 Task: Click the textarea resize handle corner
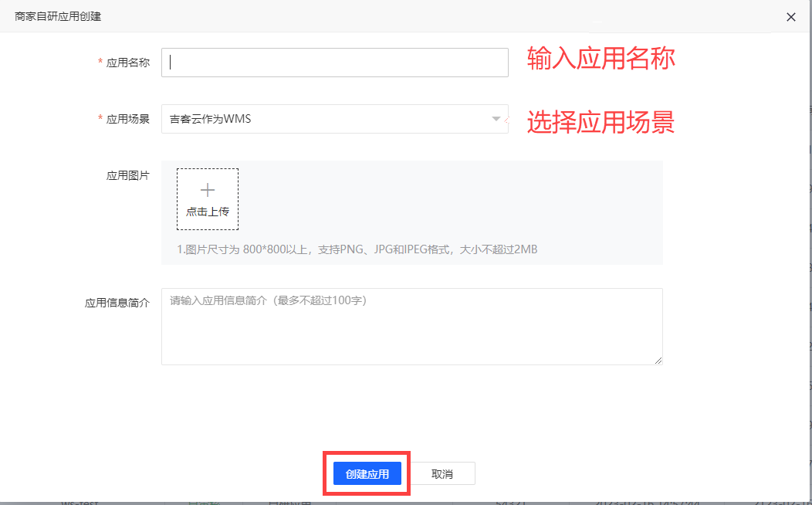tap(658, 361)
